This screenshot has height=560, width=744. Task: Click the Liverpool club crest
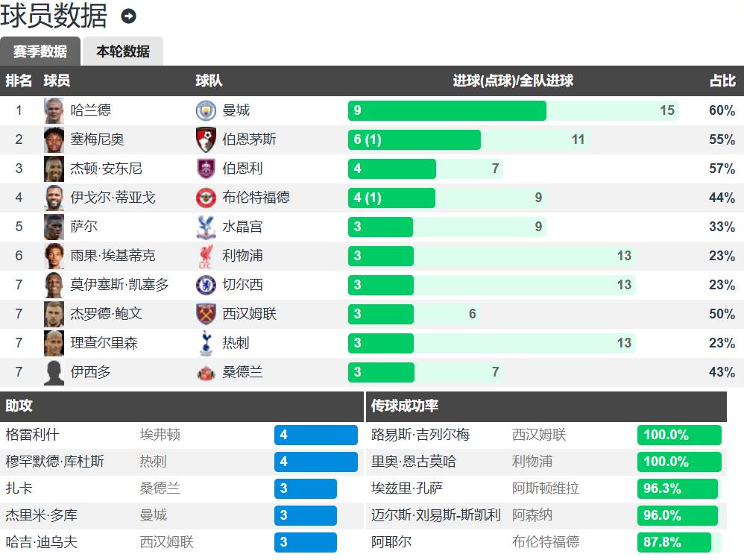[x=206, y=256]
